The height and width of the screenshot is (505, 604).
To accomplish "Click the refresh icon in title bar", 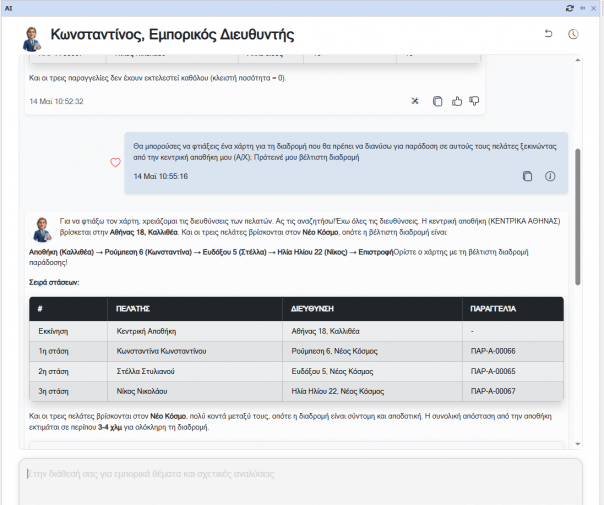I will click(x=570, y=8).
